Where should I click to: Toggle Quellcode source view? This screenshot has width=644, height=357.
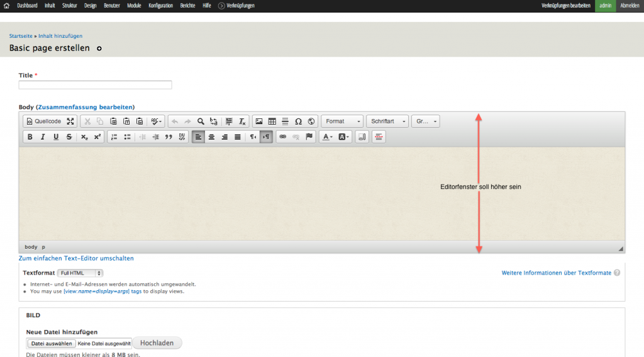[x=43, y=121]
